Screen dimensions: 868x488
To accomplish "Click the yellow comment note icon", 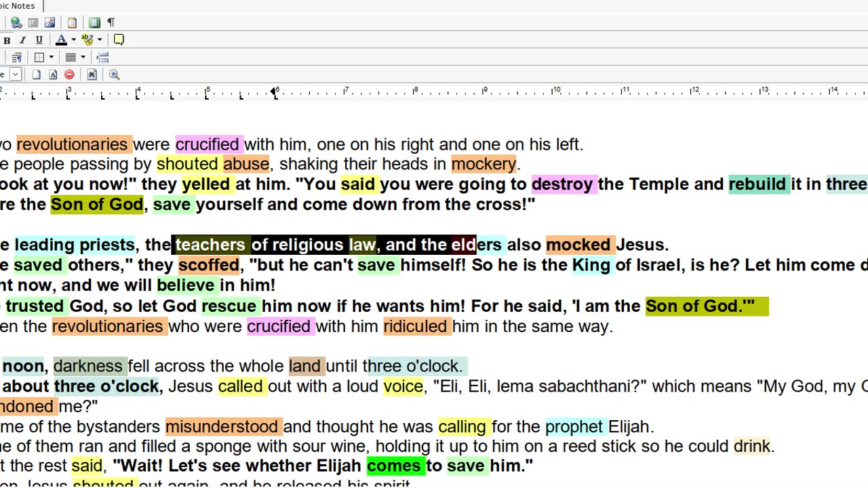I will (119, 40).
